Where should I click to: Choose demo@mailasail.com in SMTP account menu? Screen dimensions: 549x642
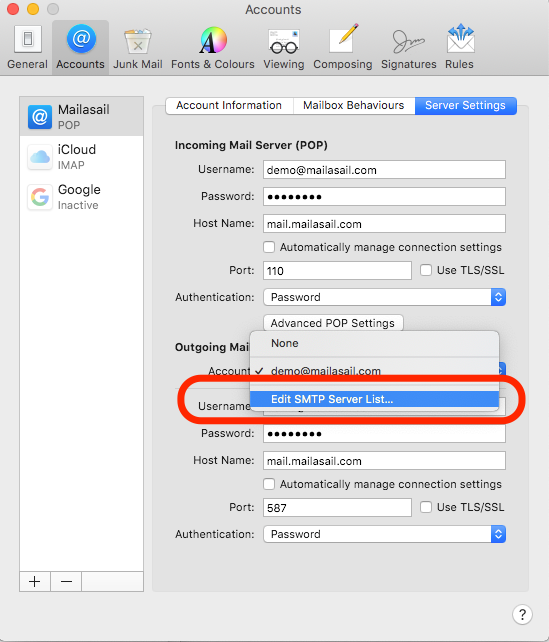tap(375, 371)
